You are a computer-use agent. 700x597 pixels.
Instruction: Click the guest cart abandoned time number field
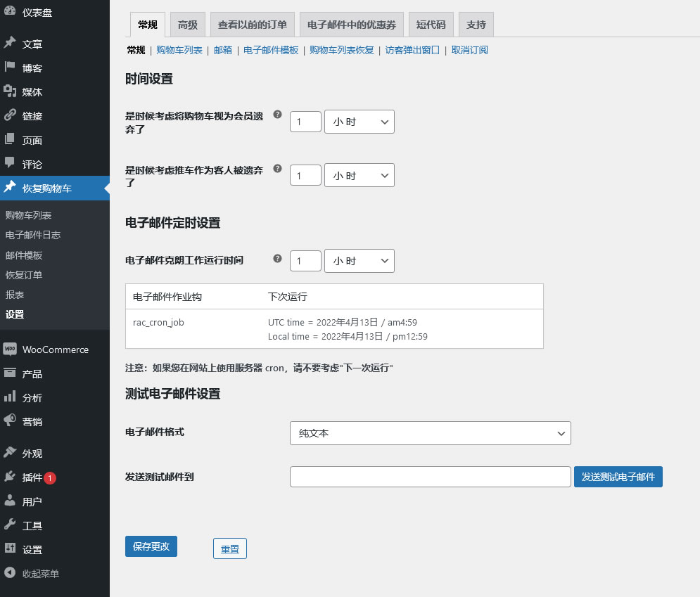click(x=305, y=175)
